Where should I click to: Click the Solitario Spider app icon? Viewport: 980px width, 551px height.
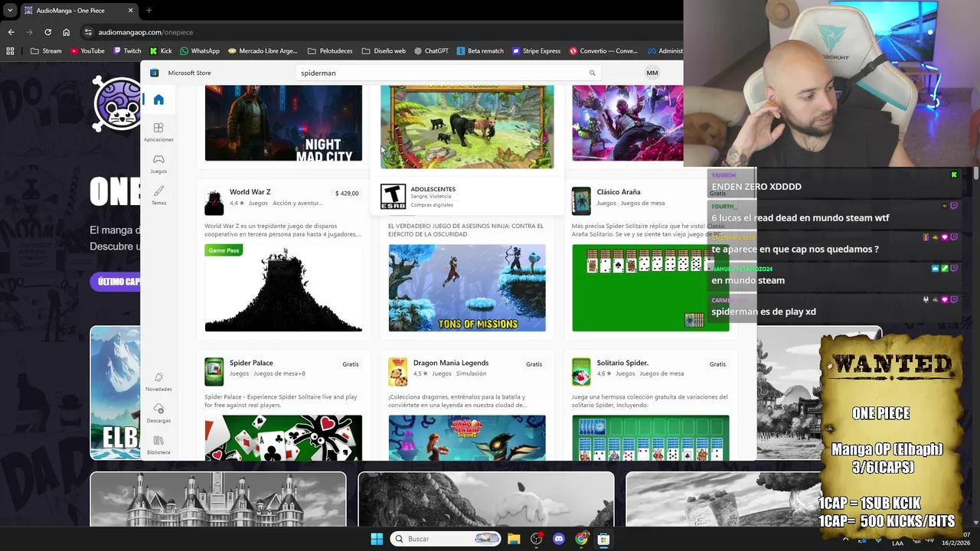coord(582,372)
